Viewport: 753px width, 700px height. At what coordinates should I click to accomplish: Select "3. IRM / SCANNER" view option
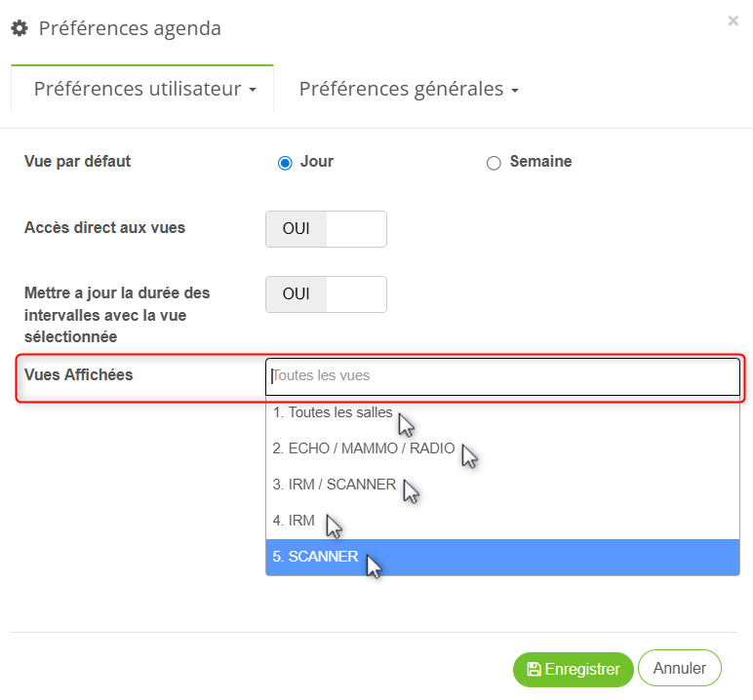tap(335, 485)
